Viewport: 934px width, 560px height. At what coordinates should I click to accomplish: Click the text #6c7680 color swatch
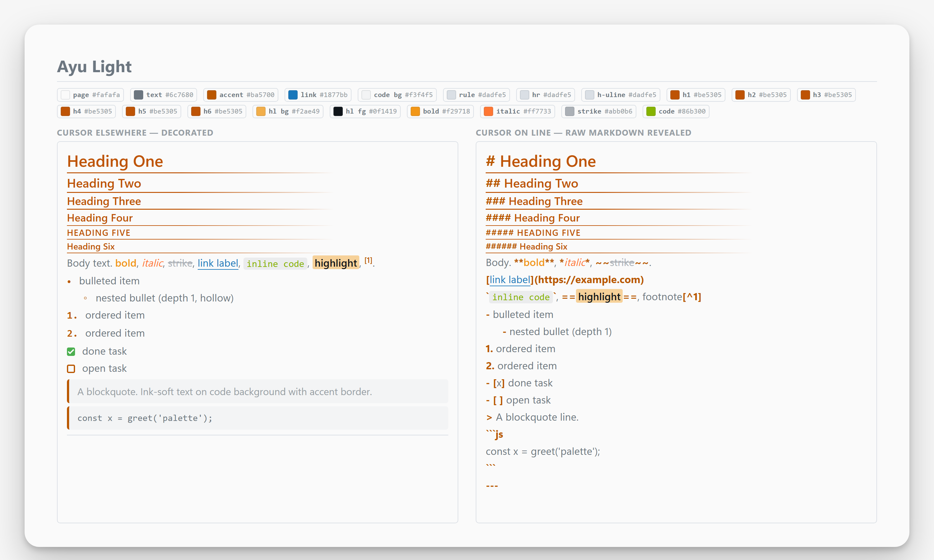coord(163,95)
